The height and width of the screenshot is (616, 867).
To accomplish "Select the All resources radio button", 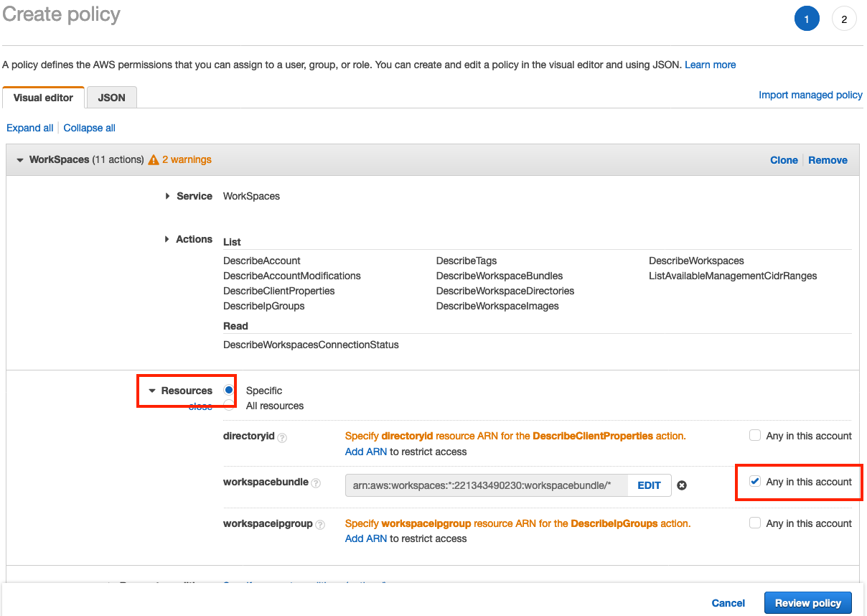I will (x=229, y=406).
